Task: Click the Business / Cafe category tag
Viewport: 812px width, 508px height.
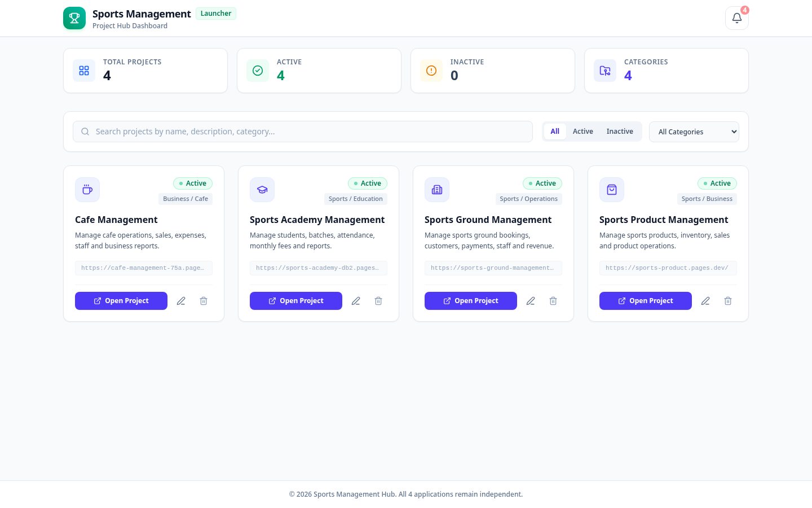Action: point(186,199)
